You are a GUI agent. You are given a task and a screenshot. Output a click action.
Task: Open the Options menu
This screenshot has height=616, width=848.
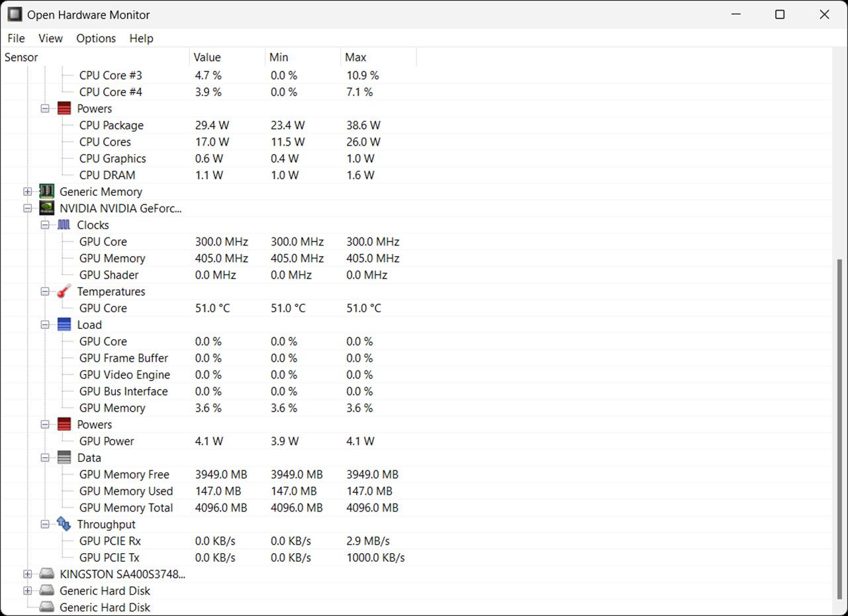(95, 38)
